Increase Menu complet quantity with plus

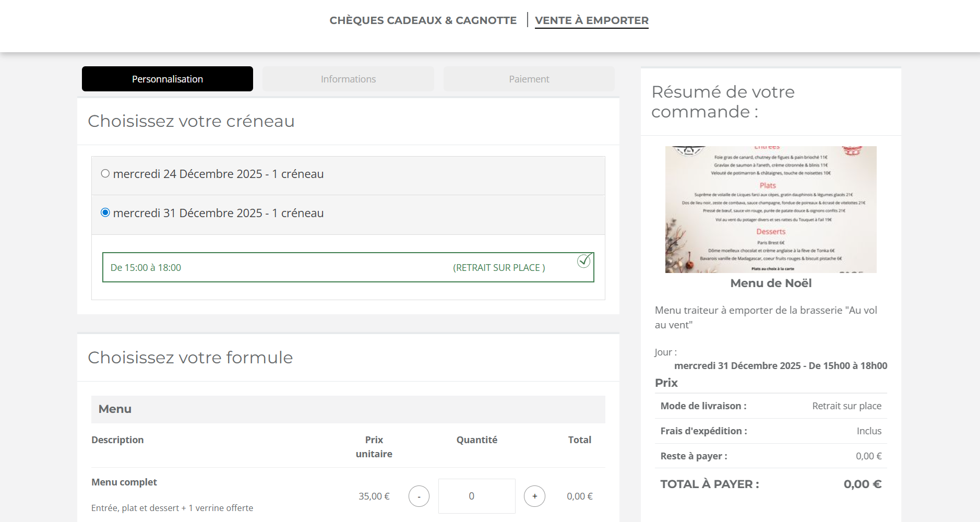point(534,496)
